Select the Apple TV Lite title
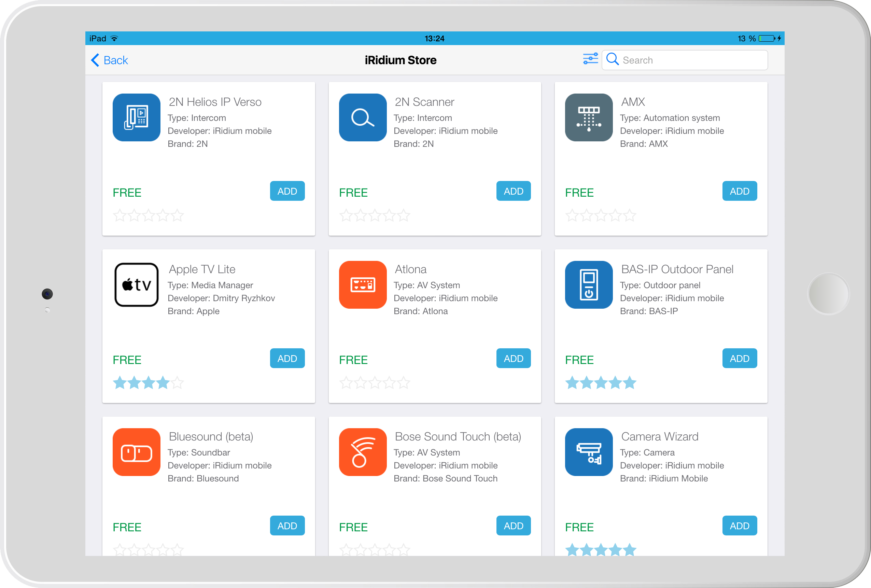The width and height of the screenshot is (871, 588). [202, 269]
